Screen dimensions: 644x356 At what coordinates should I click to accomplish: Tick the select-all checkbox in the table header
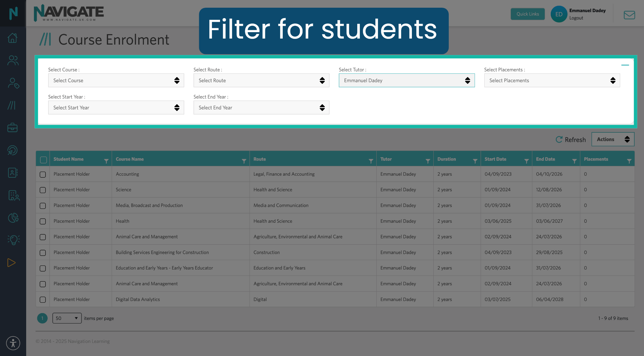click(43, 160)
